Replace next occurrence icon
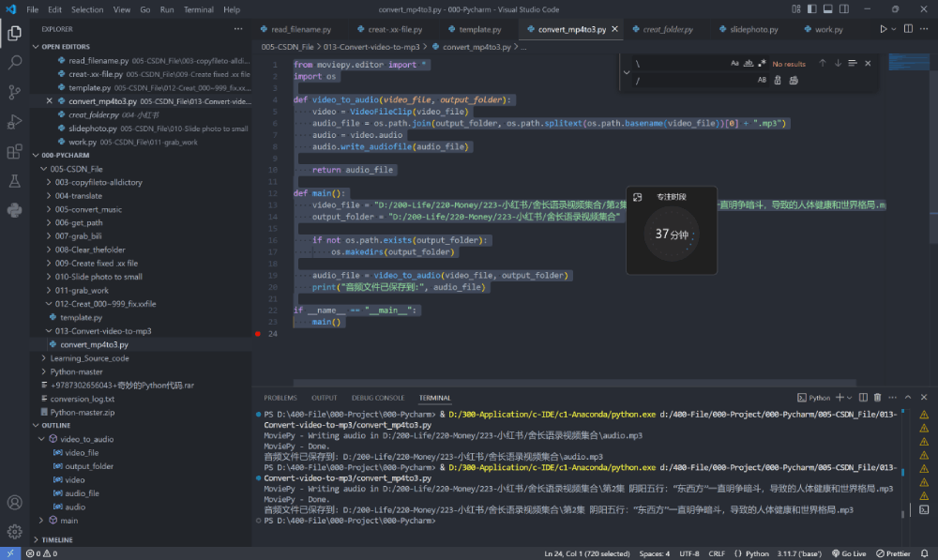 tap(778, 80)
